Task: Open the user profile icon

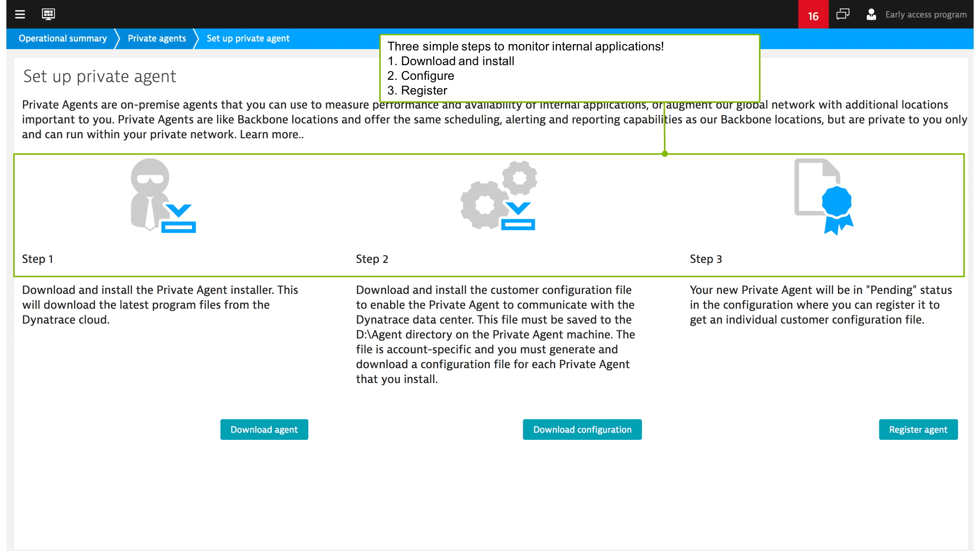Action: [x=871, y=15]
